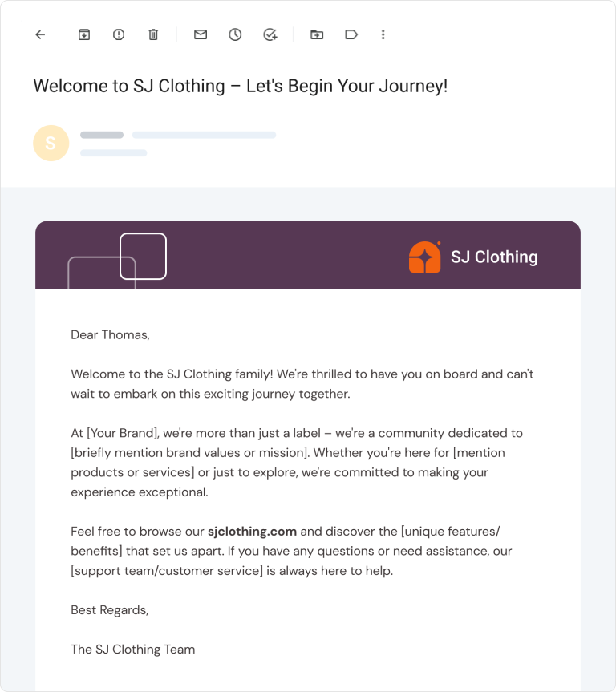
Task: Report the email as spam
Action: pyautogui.click(x=118, y=34)
